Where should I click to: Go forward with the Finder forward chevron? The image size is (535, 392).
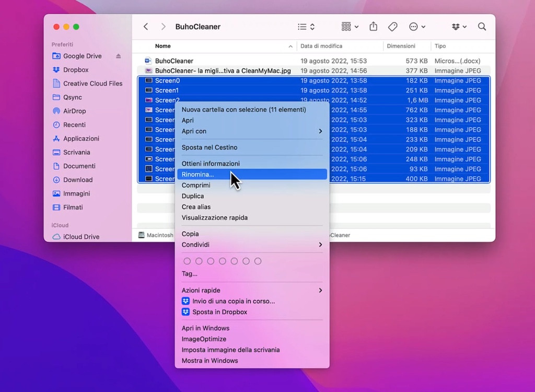(163, 27)
